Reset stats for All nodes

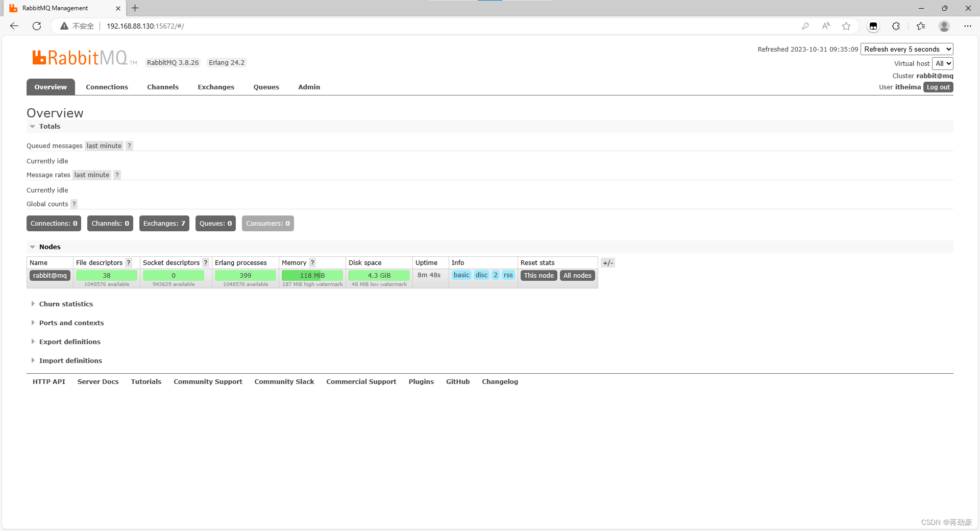577,276
